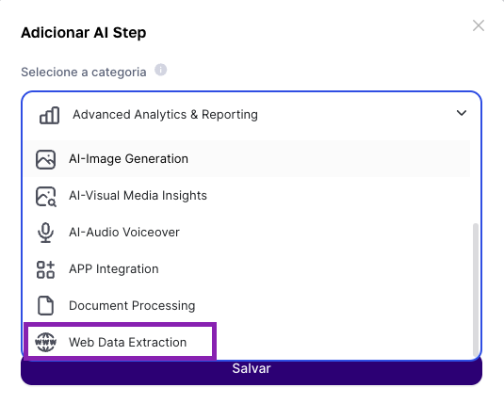The height and width of the screenshot is (420, 504).
Task: Click the APP Integration grid-plus icon
Action: click(45, 269)
